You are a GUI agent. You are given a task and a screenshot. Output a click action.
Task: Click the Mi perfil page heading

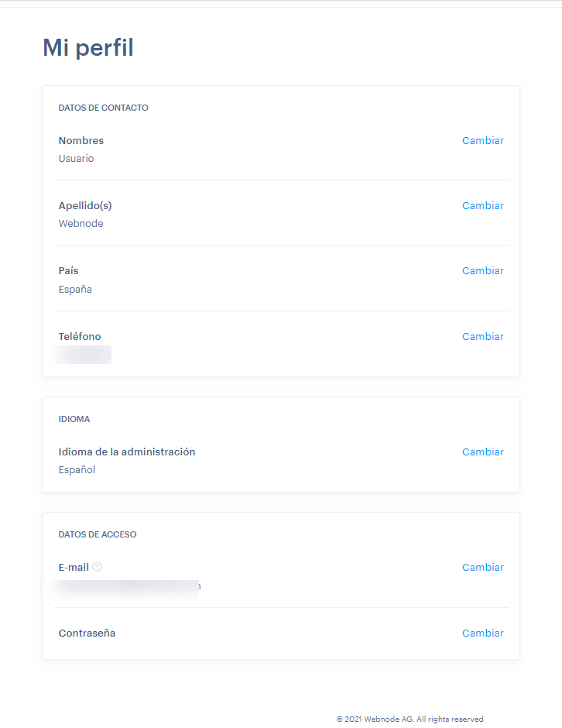88,48
